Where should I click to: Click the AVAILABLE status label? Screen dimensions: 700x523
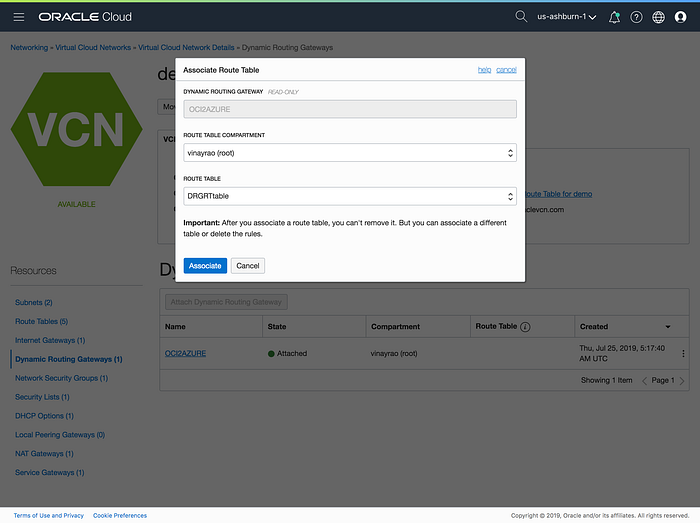click(76, 204)
